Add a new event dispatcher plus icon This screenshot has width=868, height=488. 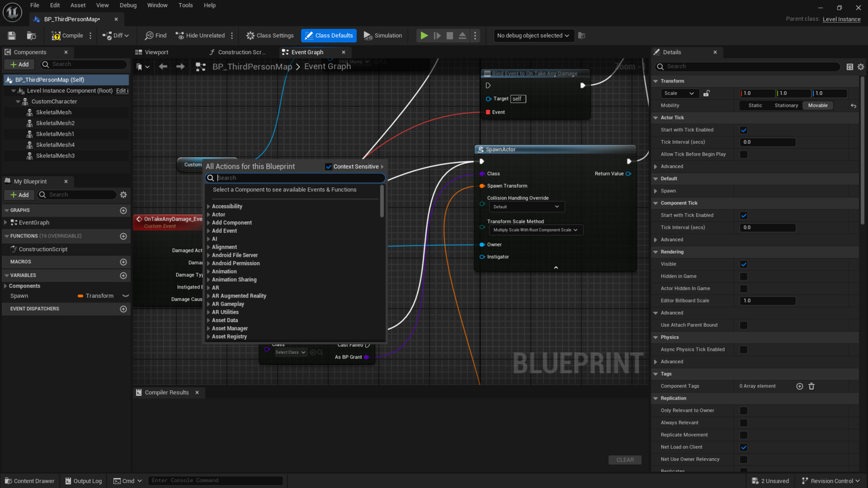pos(123,309)
